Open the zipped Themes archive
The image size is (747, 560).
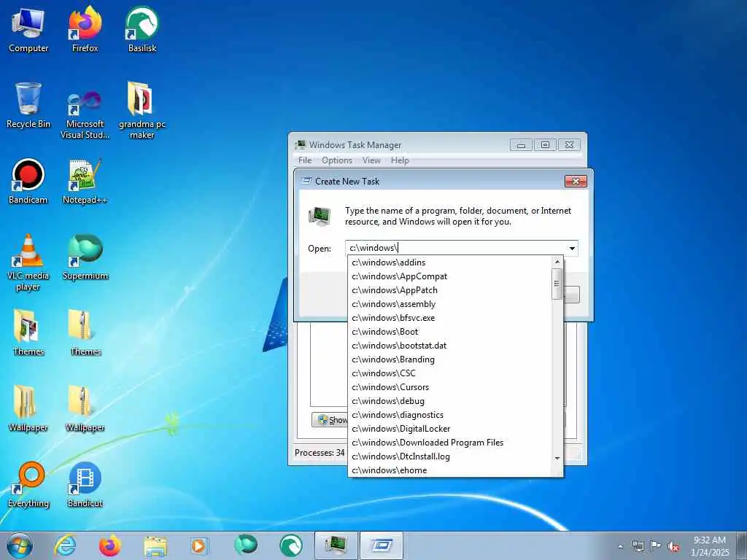[x=85, y=332]
